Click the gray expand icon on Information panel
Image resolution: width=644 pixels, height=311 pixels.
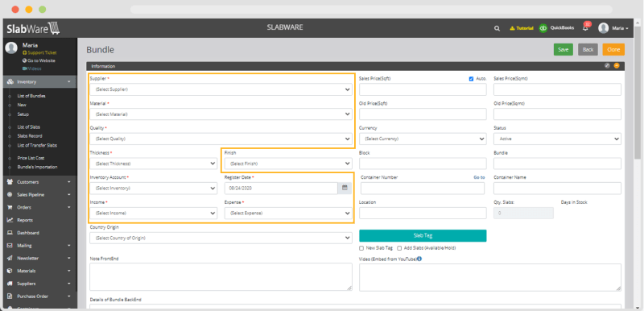point(607,66)
